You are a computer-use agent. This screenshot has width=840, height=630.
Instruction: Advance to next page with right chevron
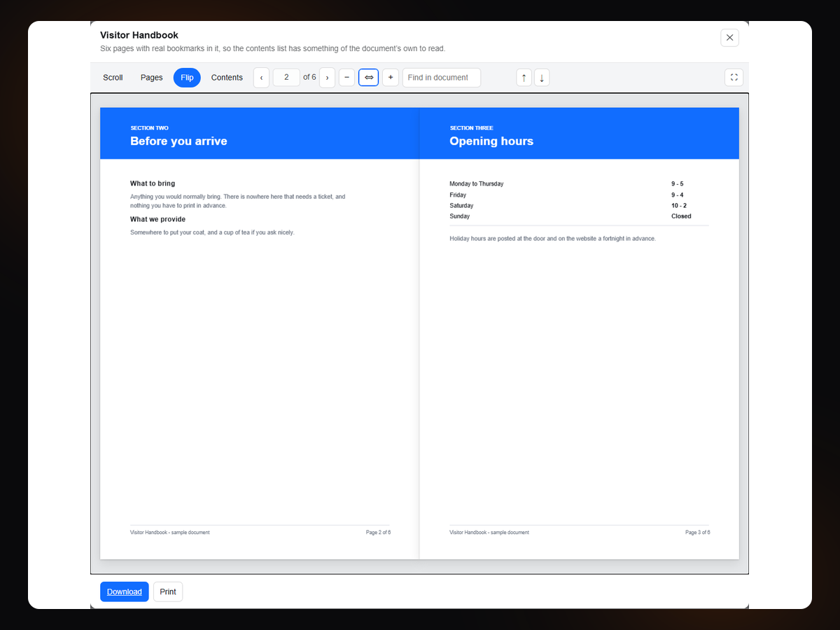[327, 78]
